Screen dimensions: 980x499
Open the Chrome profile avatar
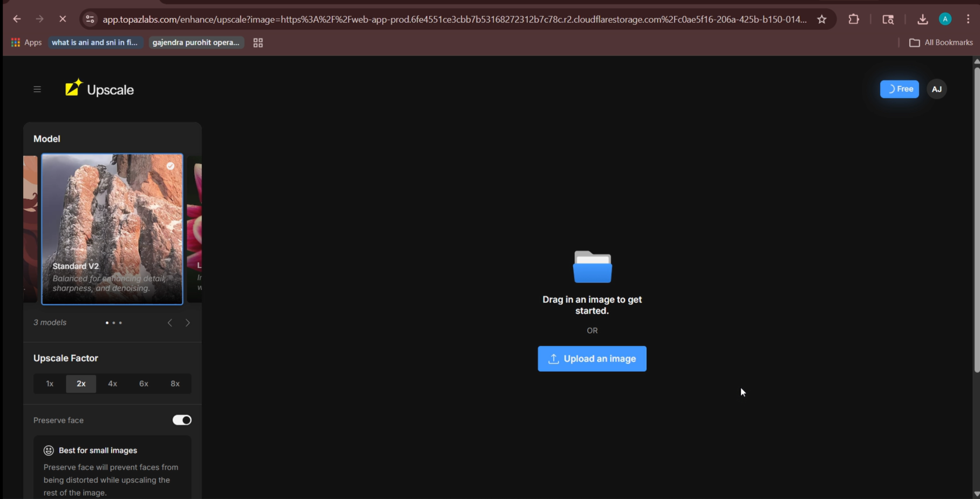point(945,19)
